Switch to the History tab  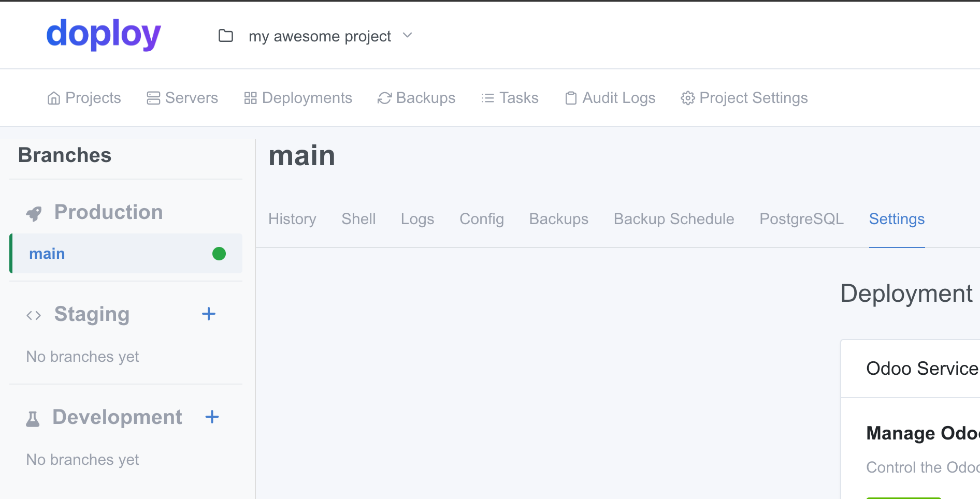pyautogui.click(x=292, y=219)
